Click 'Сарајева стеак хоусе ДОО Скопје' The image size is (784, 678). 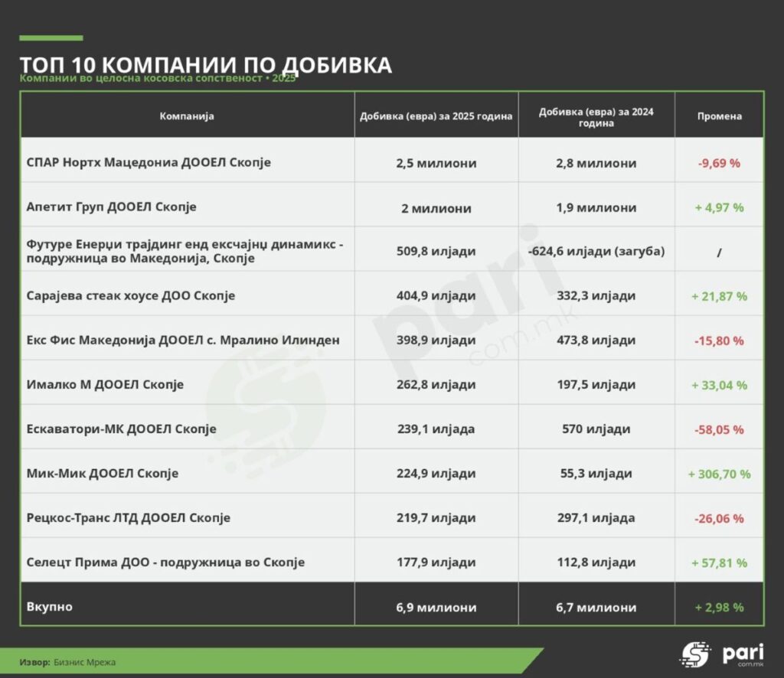pos(130,296)
